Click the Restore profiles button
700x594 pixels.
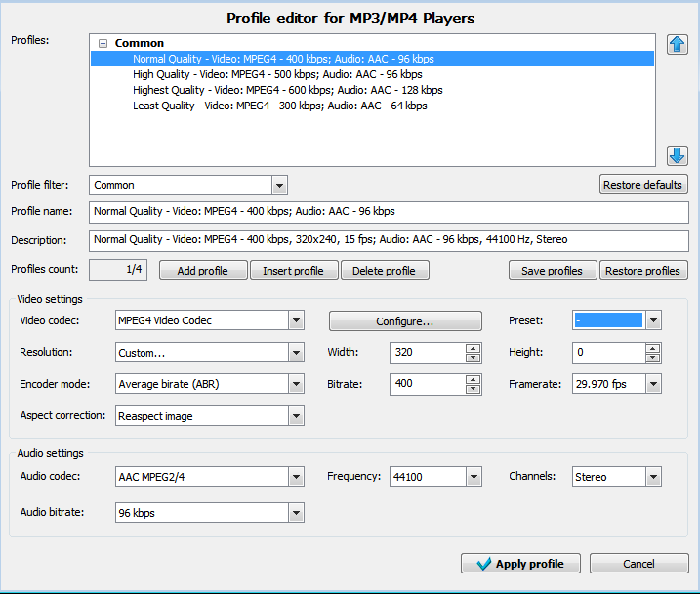643,271
